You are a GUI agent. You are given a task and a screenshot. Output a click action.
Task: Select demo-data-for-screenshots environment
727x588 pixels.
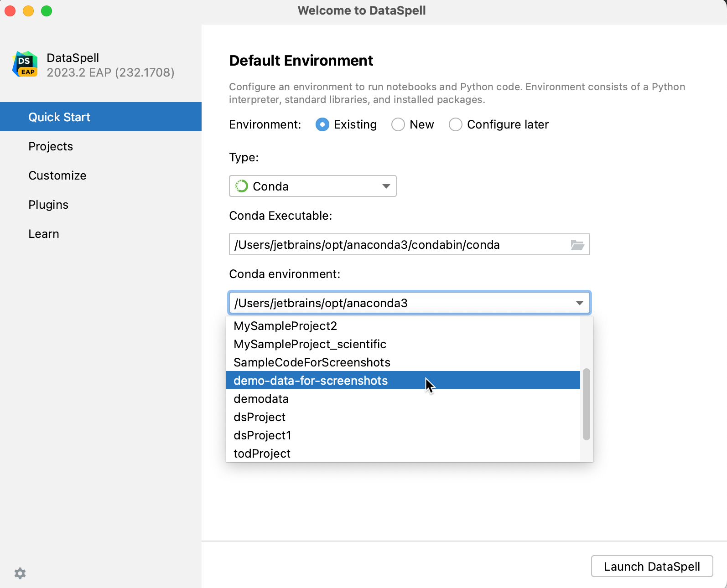tap(403, 381)
